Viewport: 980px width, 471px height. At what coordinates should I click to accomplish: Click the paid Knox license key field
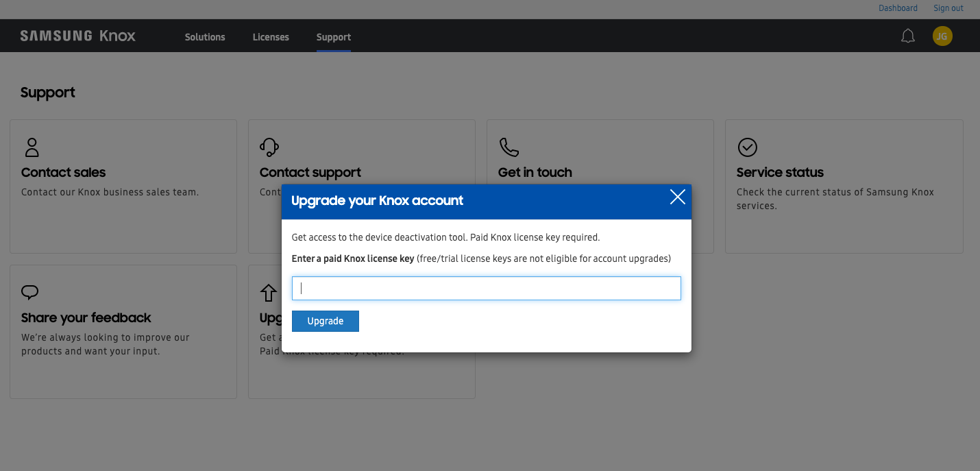[x=487, y=289]
